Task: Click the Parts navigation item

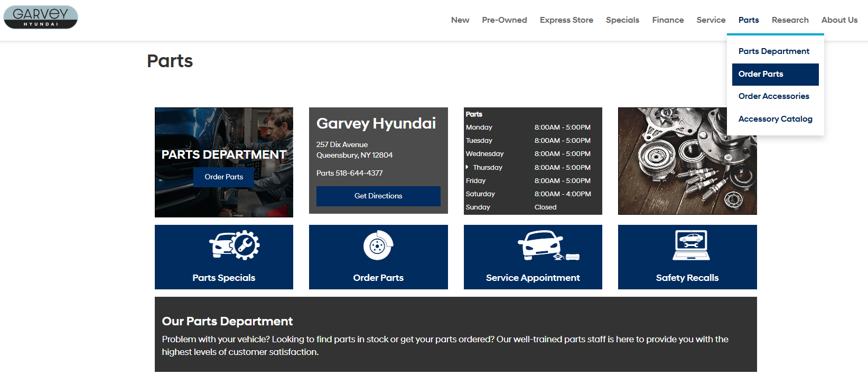Action: 749,20
